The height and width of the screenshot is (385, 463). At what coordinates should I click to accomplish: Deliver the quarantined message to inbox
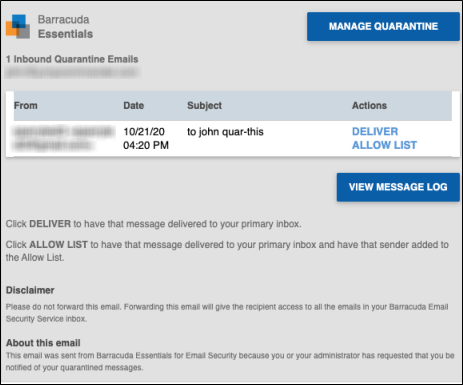click(375, 131)
